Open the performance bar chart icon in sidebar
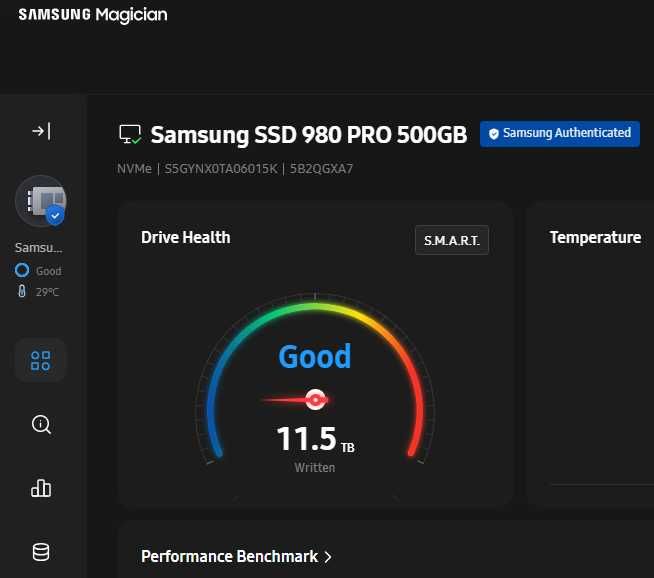This screenshot has width=654, height=578. click(x=41, y=488)
